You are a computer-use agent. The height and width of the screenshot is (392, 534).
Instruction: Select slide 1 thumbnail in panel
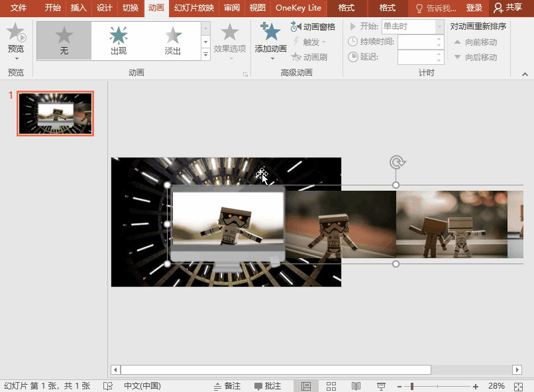click(56, 113)
